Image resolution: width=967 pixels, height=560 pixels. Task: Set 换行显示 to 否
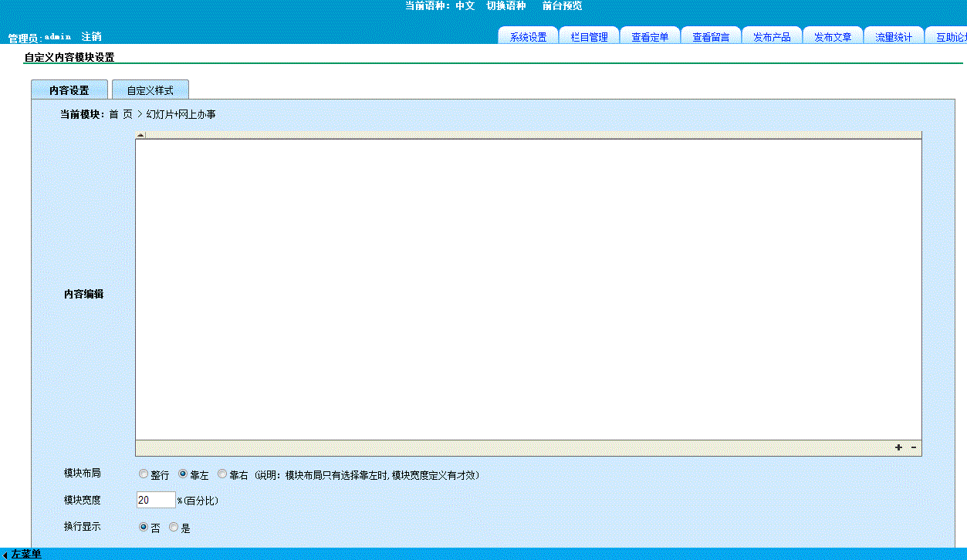[144, 528]
